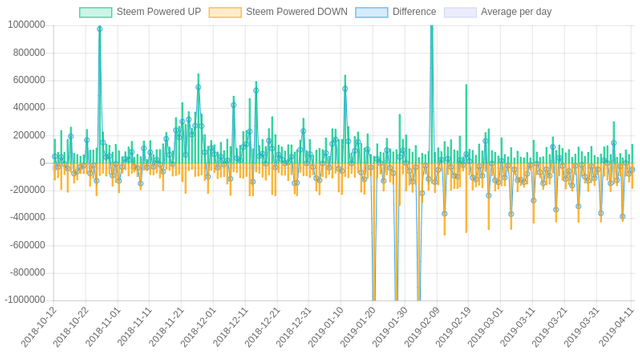Click the -400000 y-axis value
The height and width of the screenshot is (361, 640).
coord(27,218)
